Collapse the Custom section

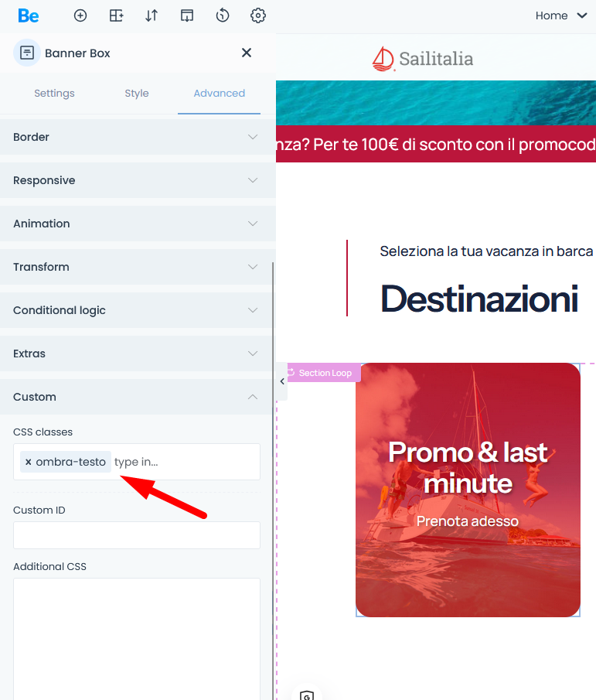(x=136, y=397)
